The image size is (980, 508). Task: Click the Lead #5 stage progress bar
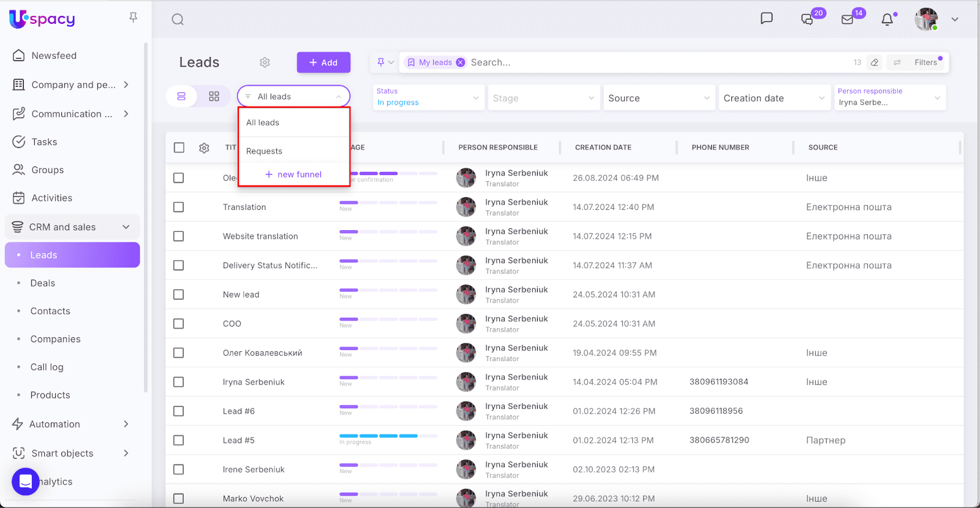click(388, 436)
